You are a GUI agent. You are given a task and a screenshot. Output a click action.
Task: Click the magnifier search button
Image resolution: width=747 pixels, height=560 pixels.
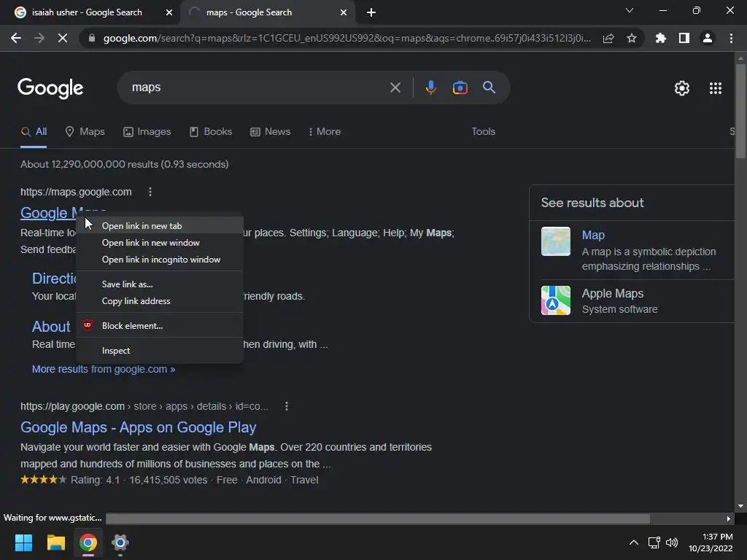[489, 87]
